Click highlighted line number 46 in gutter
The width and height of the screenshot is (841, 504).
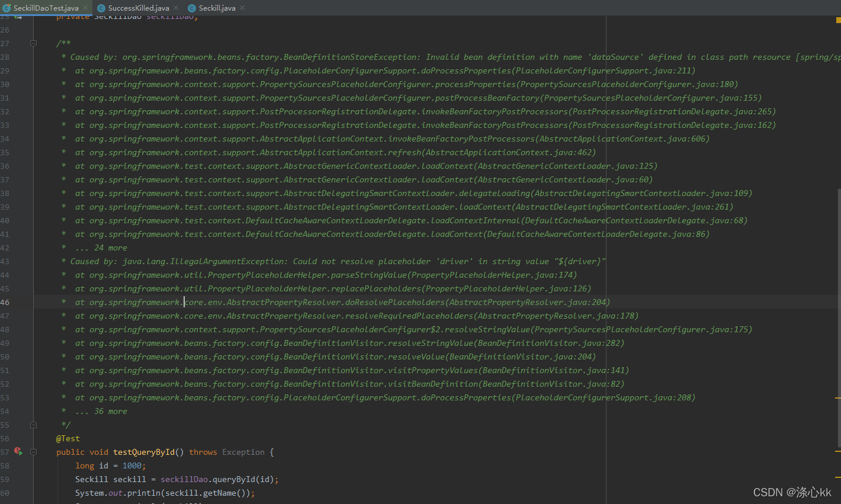(5, 302)
